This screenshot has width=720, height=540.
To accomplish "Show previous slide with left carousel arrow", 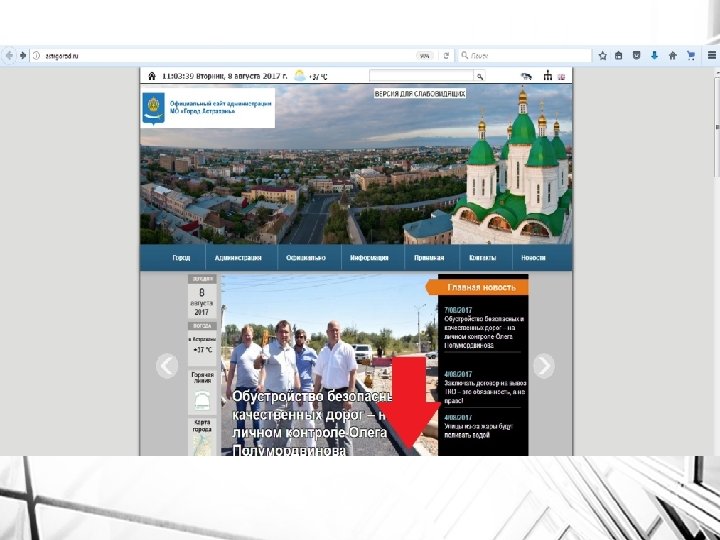I will [167, 366].
